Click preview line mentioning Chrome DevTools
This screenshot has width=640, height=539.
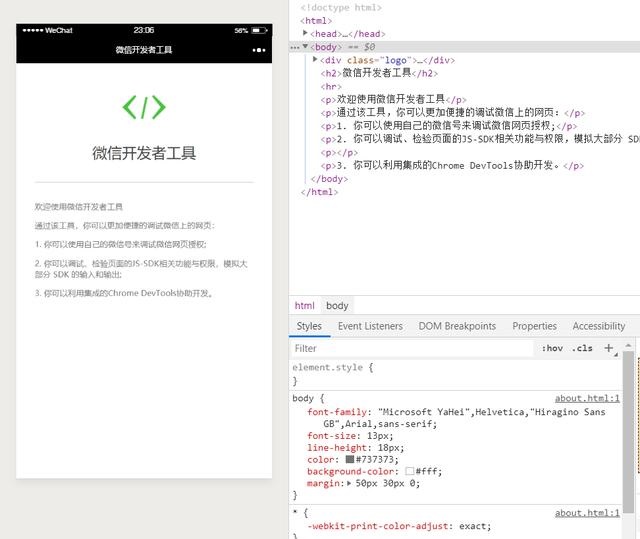coord(124,293)
